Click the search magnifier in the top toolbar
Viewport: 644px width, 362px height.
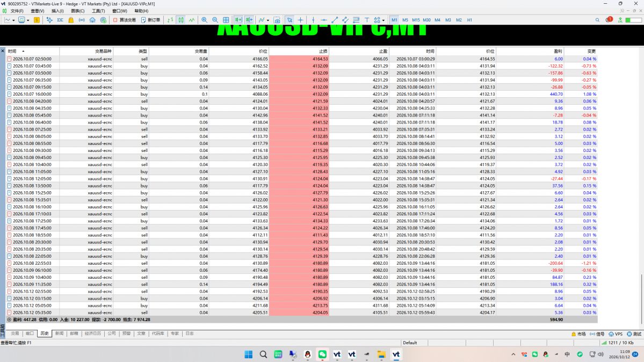tap(597, 20)
